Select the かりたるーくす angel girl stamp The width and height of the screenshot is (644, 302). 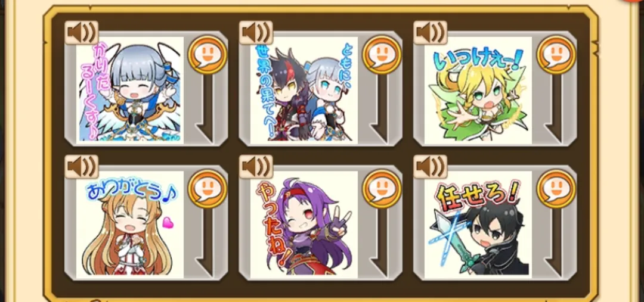pos(130,90)
